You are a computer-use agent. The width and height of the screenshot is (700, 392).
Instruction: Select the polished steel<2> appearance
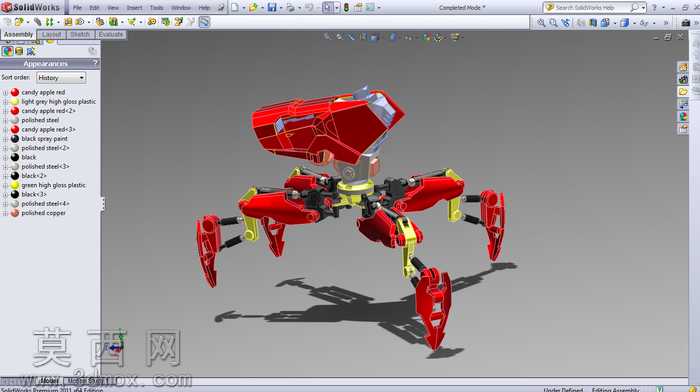coord(45,148)
